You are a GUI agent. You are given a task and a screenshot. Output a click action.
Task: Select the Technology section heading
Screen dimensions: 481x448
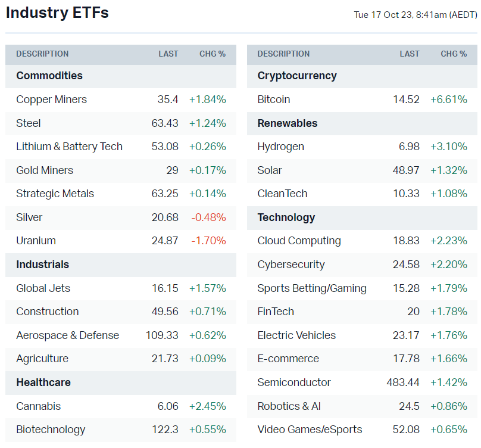coord(286,217)
